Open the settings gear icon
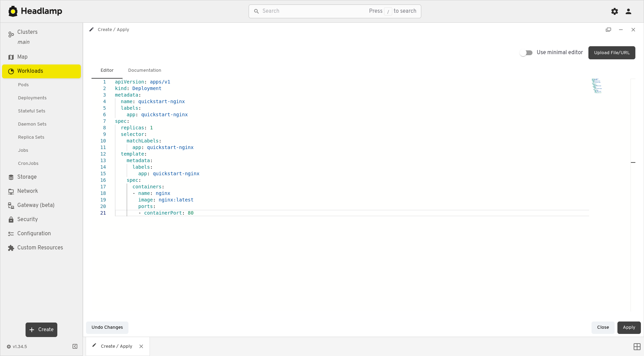The height and width of the screenshot is (356, 644). tap(615, 11)
